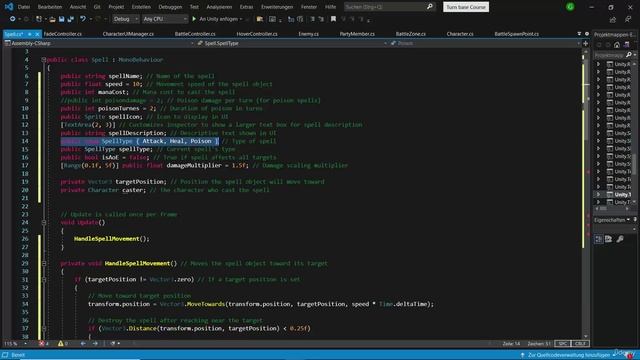Click the bookmark toolbar icon
Screen dimensions: 640x360
pos(333,19)
